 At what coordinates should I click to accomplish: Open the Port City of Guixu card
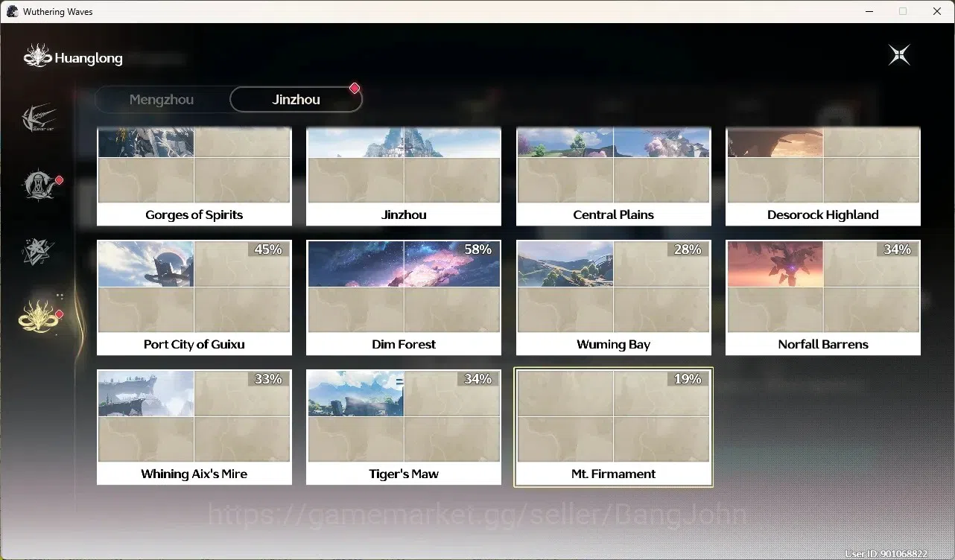194,297
